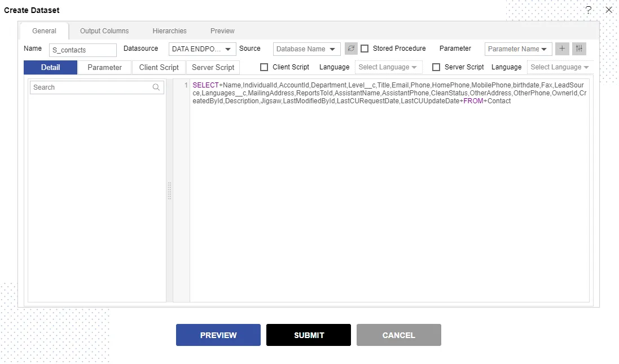Expand the Database Name dropdown

[306, 49]
